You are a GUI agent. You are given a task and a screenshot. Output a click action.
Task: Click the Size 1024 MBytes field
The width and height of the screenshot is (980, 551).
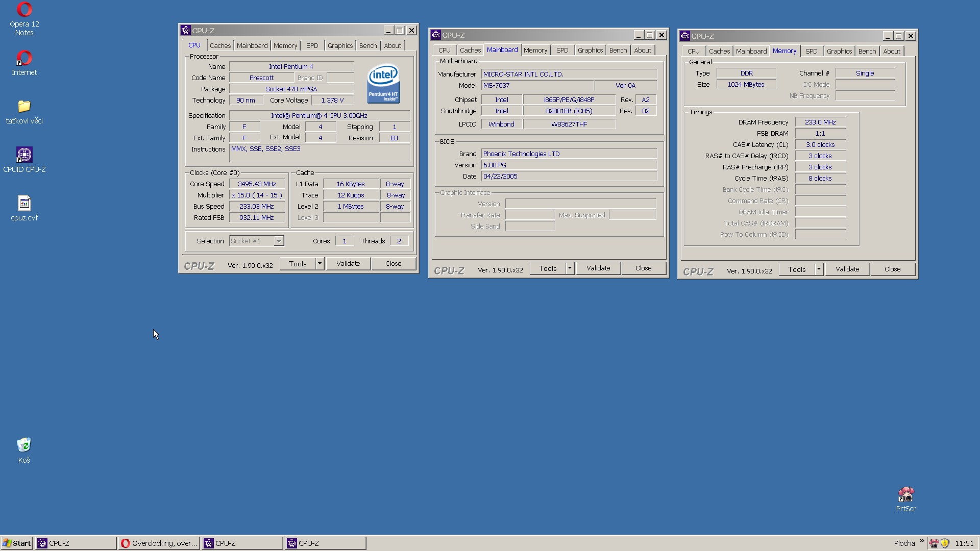point(746,85)
